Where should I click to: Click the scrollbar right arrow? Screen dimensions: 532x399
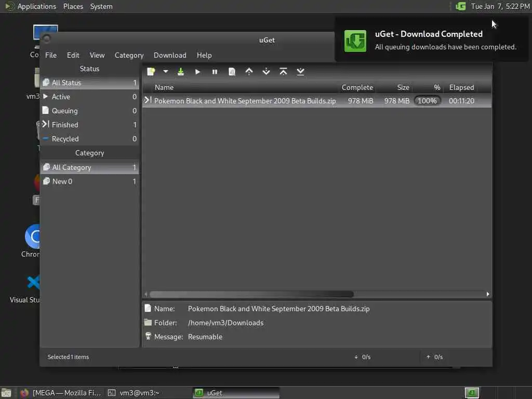tap(488, 294)
